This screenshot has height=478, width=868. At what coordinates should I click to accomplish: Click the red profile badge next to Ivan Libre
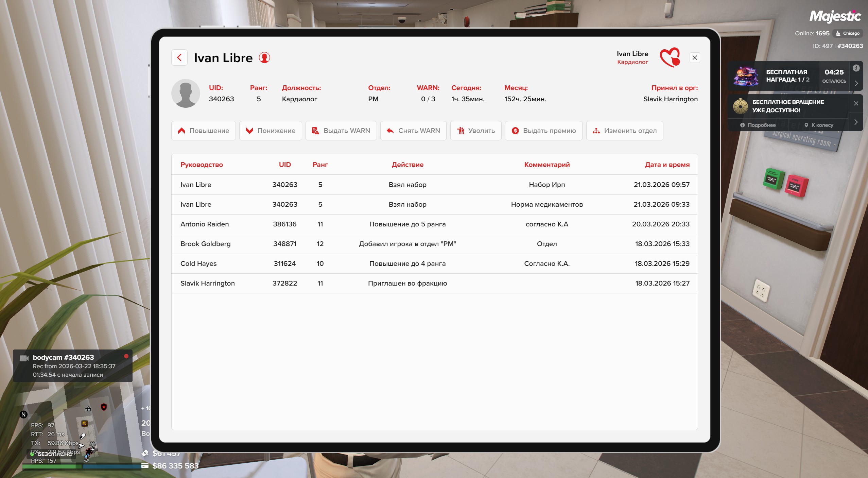tap(264, 58)
